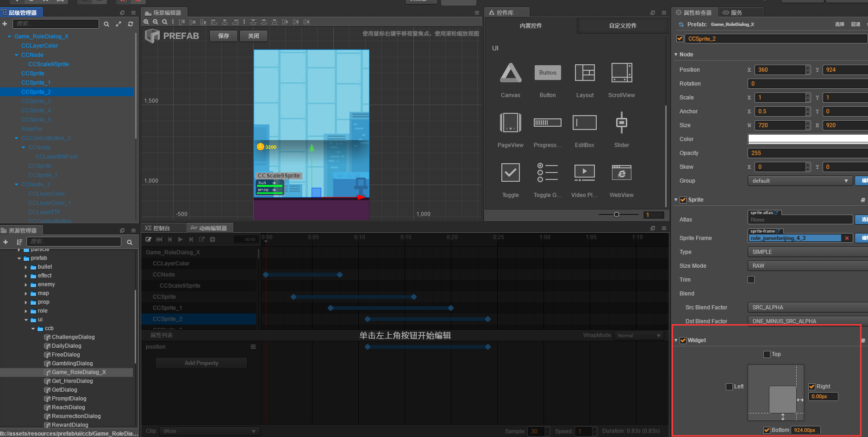Image resolution: width=868 pixels, height=437 pixels.
Task: Click the 关闭 close prefab button
Action: point(253,36)
